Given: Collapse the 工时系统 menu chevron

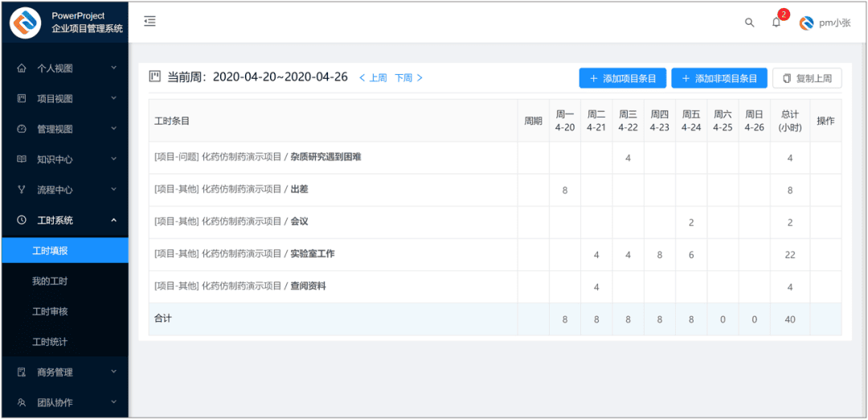Looking at the screenshot, I should tap(113, 220).
